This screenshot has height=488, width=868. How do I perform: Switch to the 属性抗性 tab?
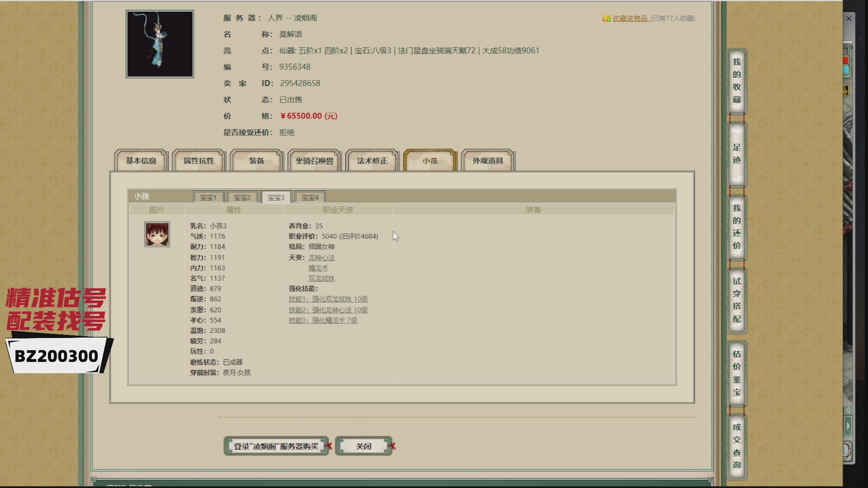click(198, 161)
